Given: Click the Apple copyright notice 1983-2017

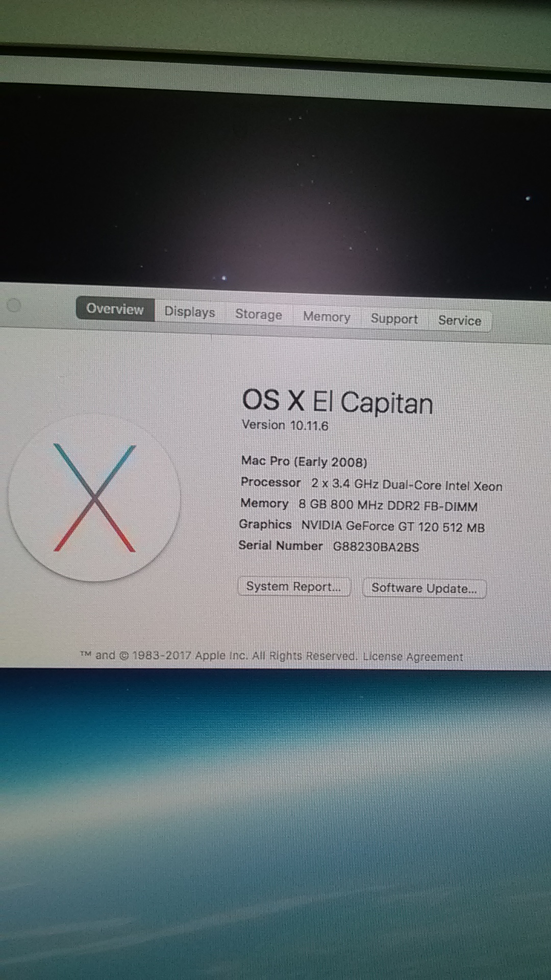Looking at the screenshot, I should pos(219,655).
